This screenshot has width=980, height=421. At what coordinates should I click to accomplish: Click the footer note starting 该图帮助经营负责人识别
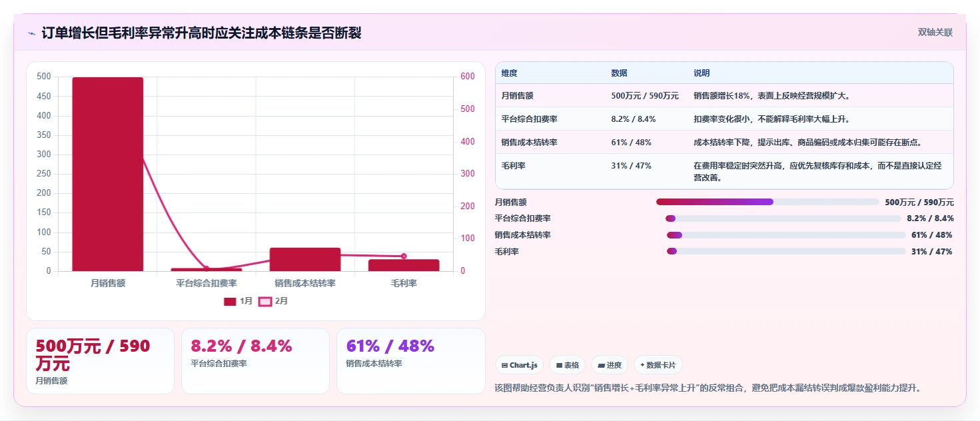pos(708,388)
